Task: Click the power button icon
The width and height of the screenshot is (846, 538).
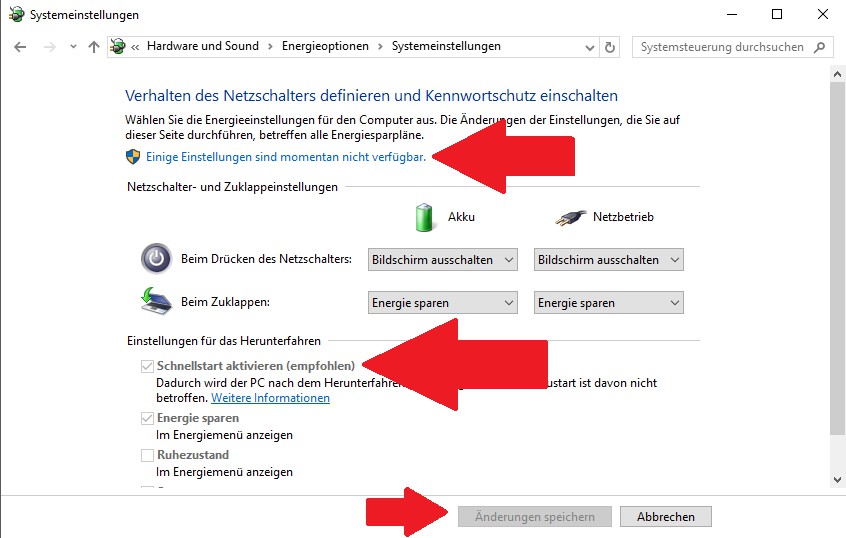Action: click(x=156, y=259)
